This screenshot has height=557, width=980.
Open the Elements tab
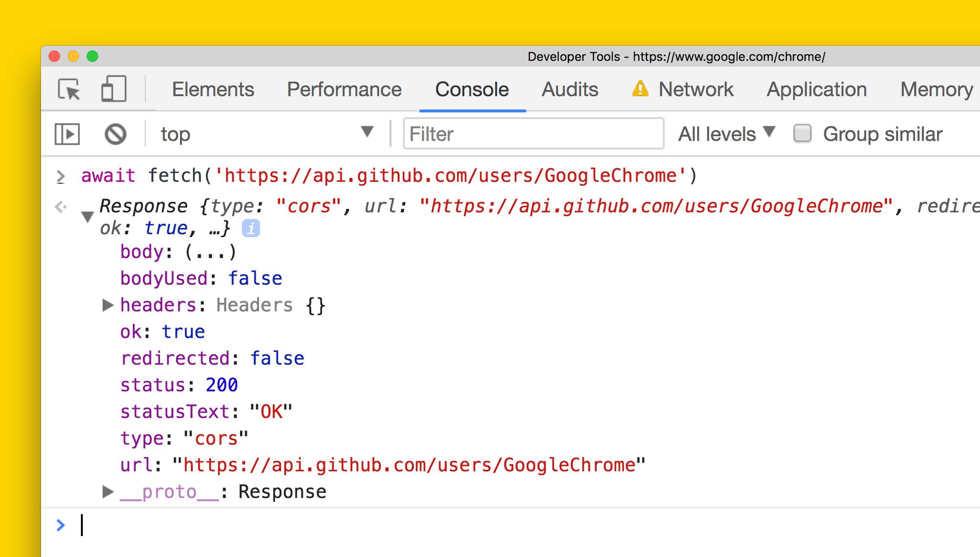pyautogui.click(x=213, y=89)
